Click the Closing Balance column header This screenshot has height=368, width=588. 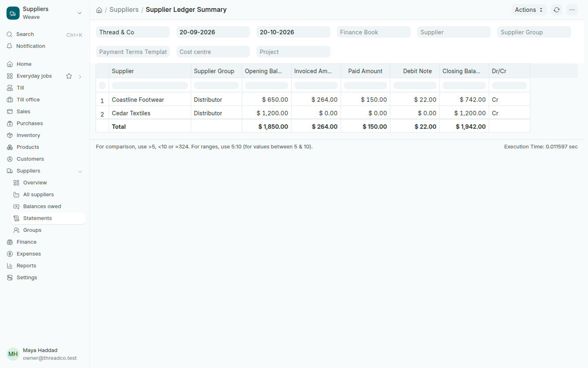coord(464,71)
